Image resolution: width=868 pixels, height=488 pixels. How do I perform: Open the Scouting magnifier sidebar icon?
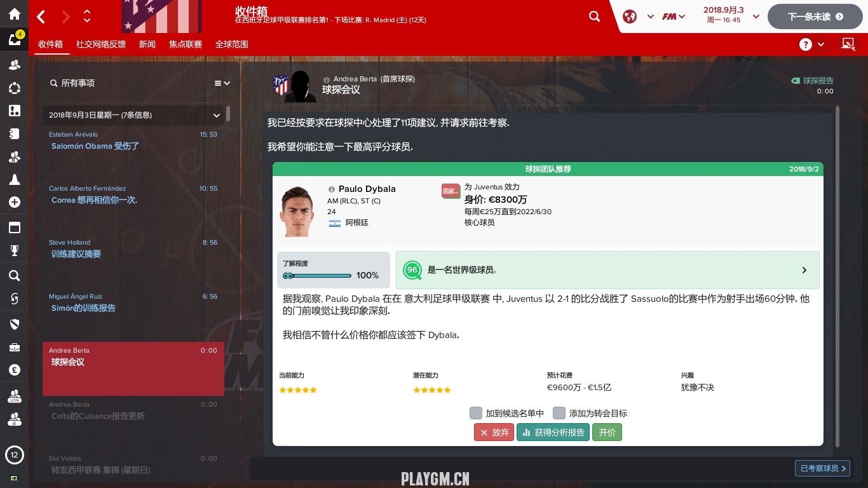click(x=14, y=276)
